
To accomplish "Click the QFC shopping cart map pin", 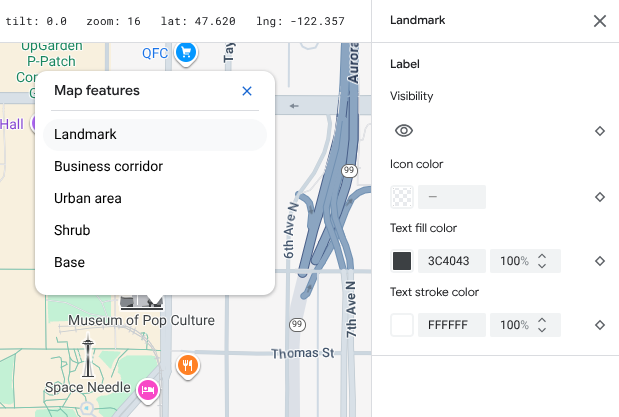I will pyautogui.click(x=185, y=53).
